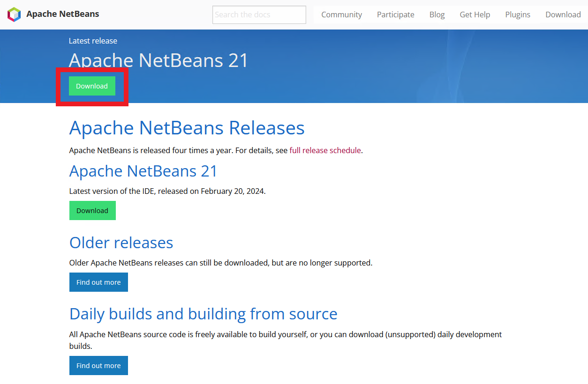
Task: Open the Community navigation item
Action: (x=341, y=15)
